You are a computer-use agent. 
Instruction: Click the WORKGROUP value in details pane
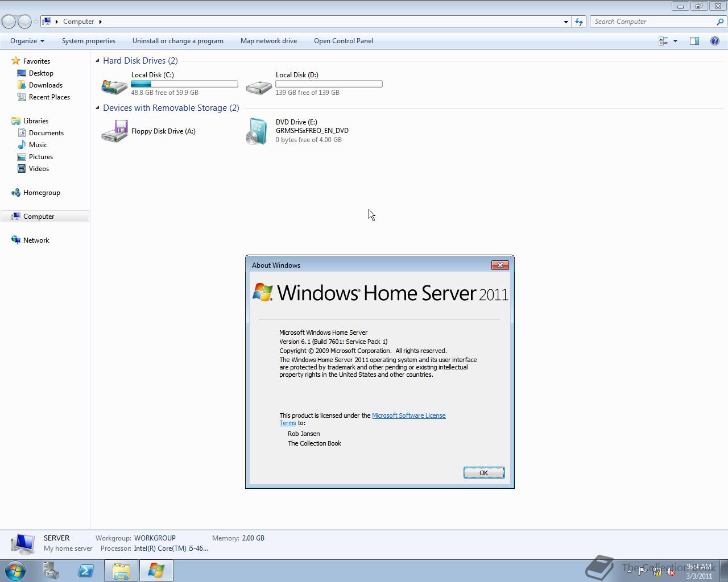[x=155, y=538]
